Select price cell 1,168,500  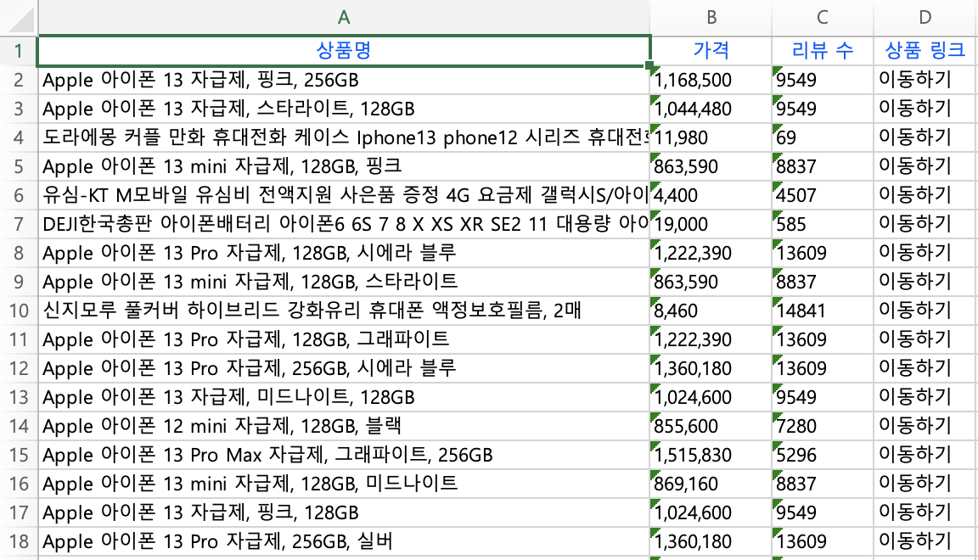711,79
